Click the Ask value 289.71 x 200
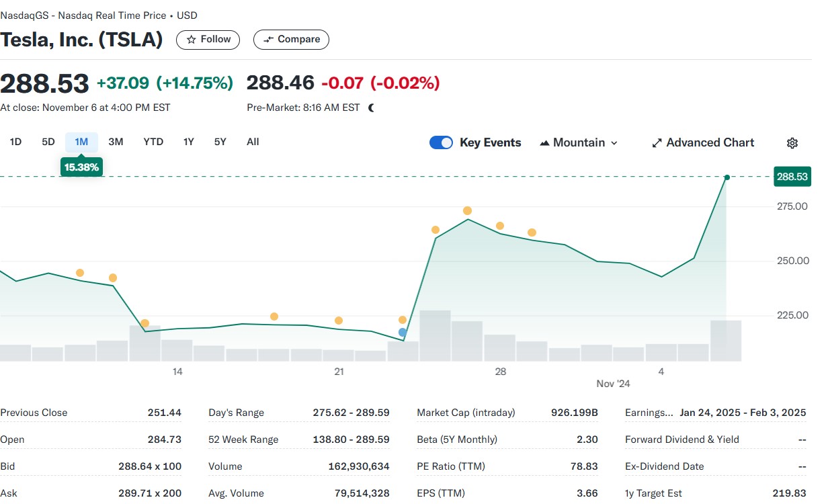Image resolution: width=828 pixels, height=504 pixels. click(151, 493)
